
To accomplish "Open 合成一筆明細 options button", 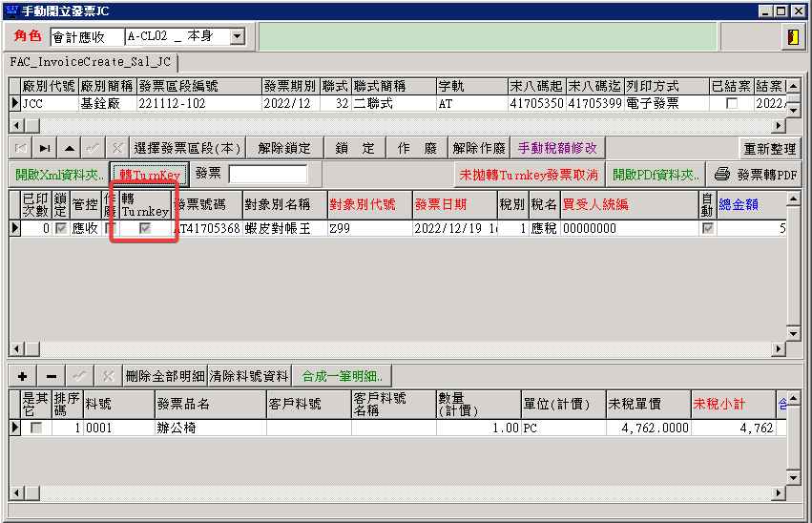I will click(343, 376).
